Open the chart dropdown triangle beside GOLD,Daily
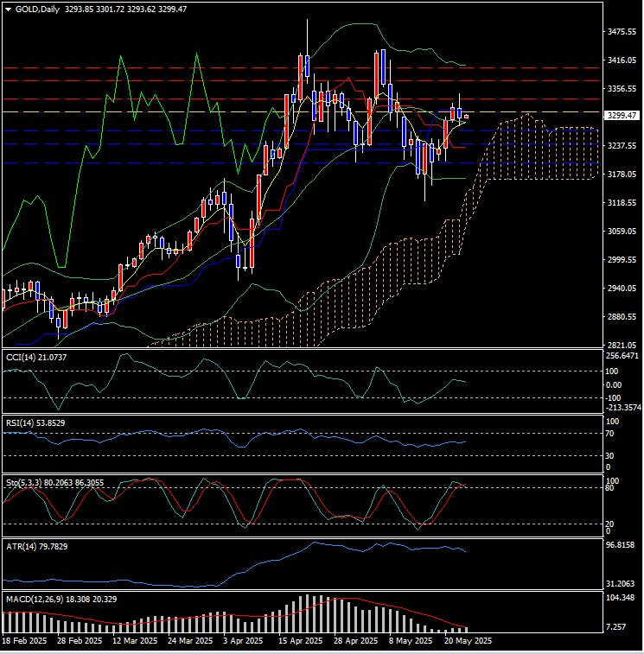The height and width of the screenshot is (654, 644). click(9, 10)
